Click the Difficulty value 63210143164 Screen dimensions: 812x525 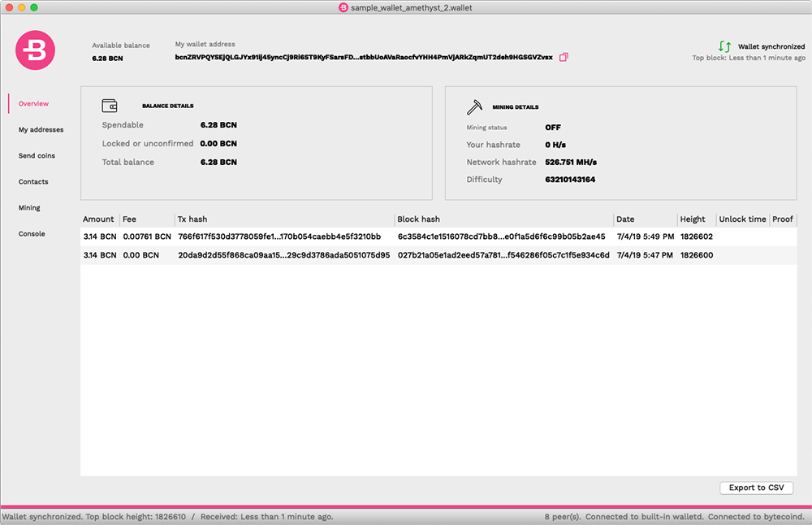(570, 180)
